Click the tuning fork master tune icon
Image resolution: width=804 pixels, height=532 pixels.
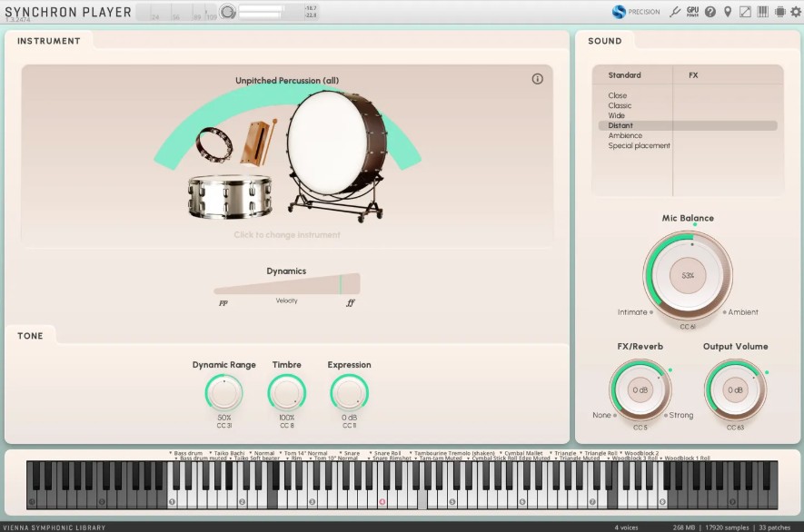(675, 12)
